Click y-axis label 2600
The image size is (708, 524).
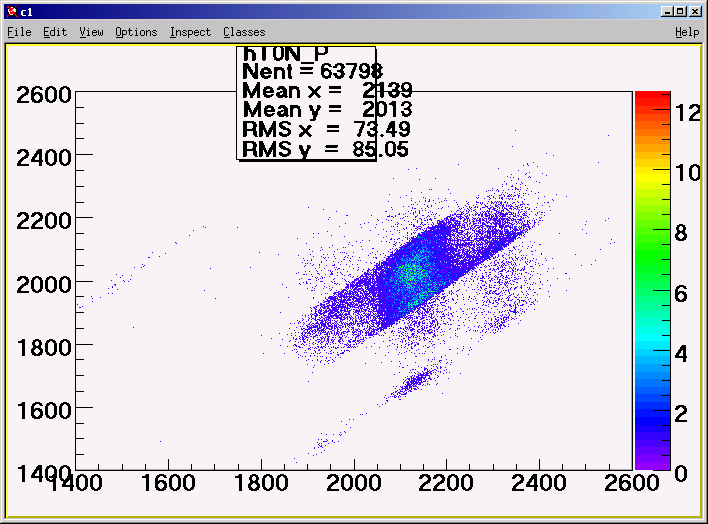pyautogui.click(x=44, y=95)
